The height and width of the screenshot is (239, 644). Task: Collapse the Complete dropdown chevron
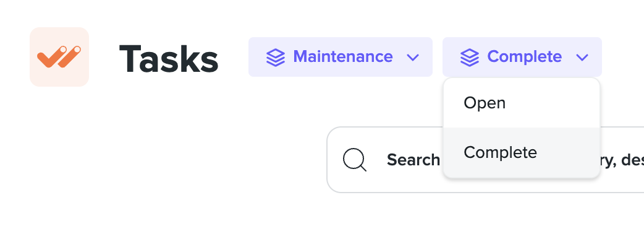pos(582,57)
